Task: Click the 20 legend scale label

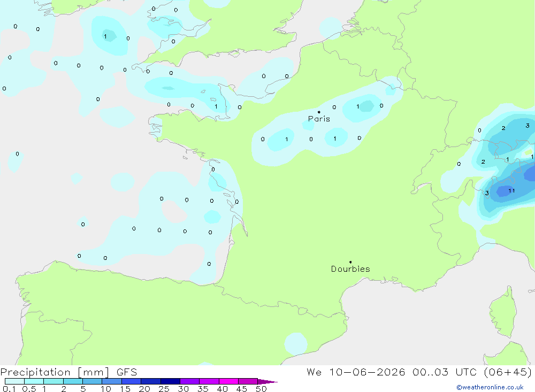Action: tap(144, 389)
